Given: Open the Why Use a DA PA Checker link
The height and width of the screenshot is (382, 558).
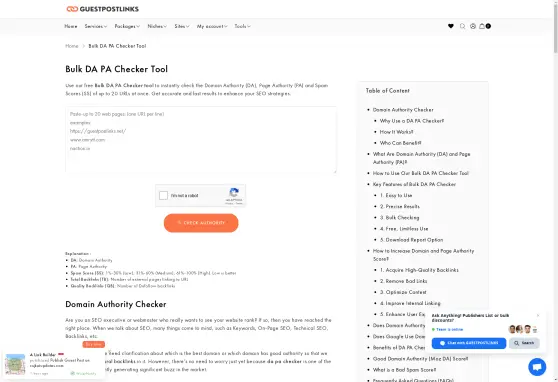Looking at the screenshot, I should click(412, 121).
